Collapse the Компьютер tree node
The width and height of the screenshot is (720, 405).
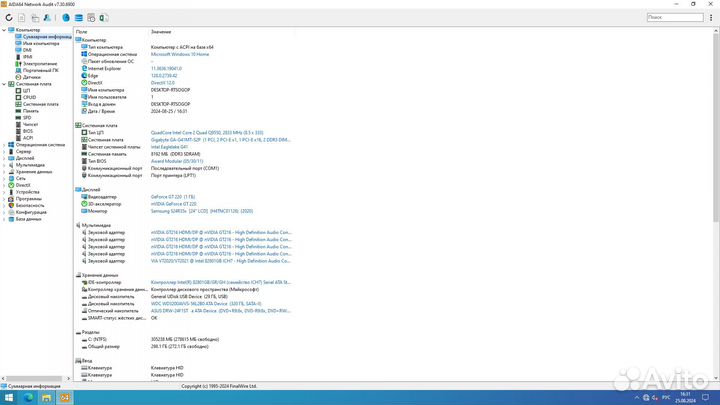4,30
